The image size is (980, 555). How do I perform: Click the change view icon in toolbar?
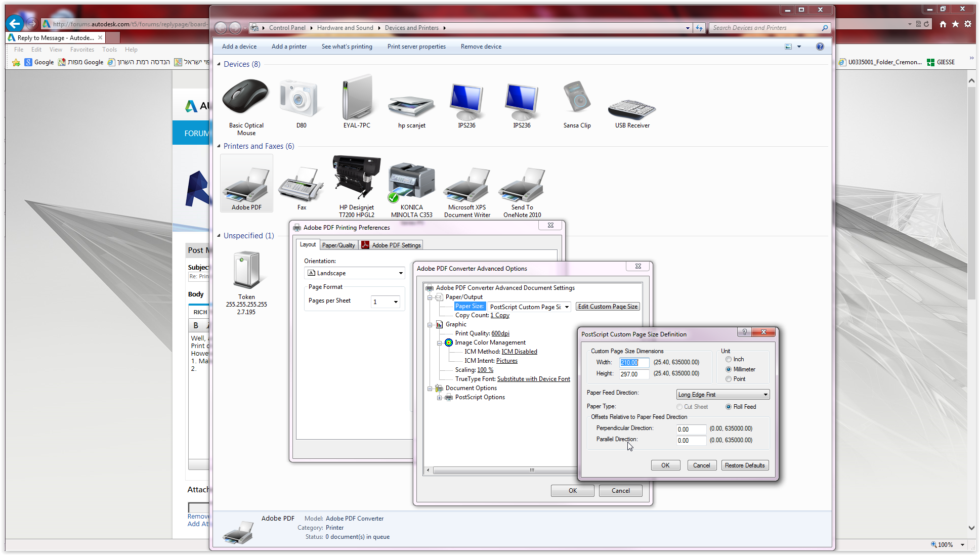(x=788, y=47)
